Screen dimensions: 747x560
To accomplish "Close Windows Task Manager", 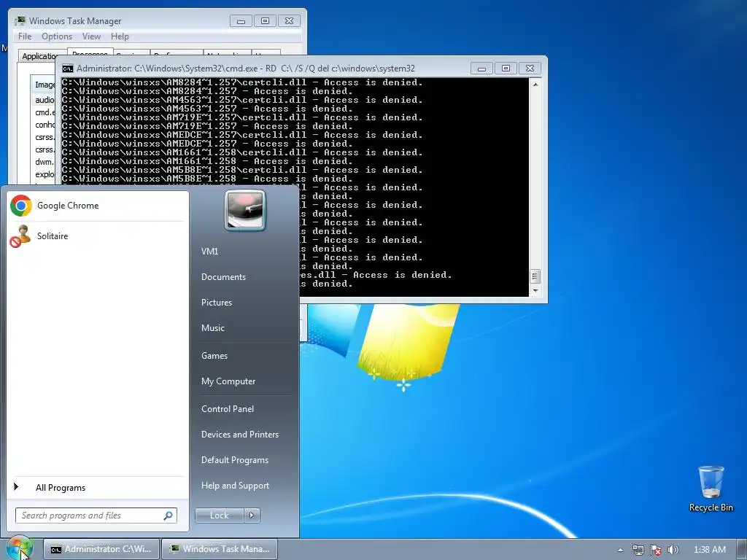I will point(289,21).
